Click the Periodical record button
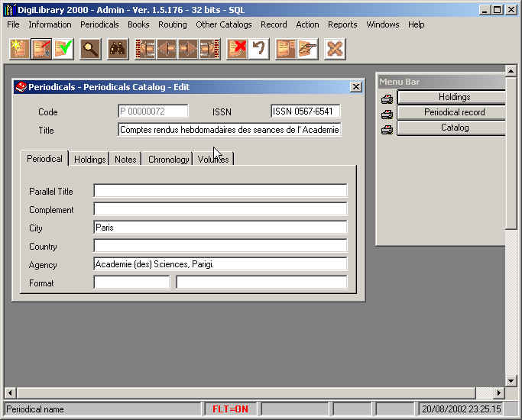This screenshot has height=420, width=522. click(452, 112)
